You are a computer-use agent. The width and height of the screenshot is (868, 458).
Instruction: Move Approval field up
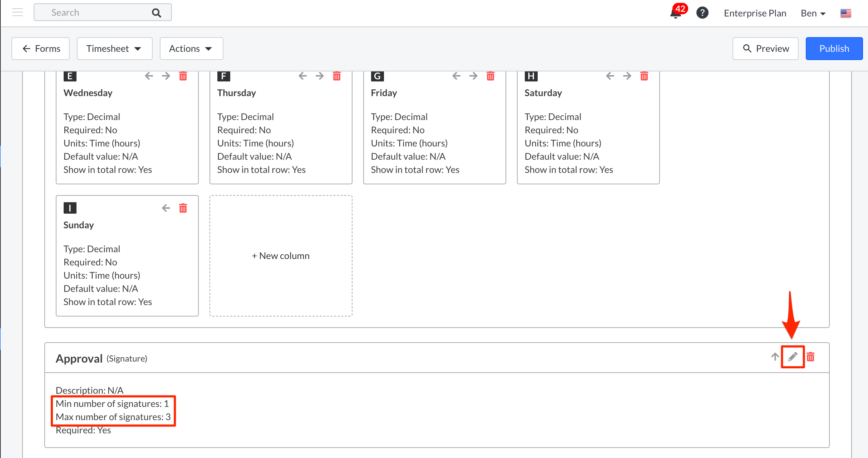pyautogui.click(x=775, y=357)
